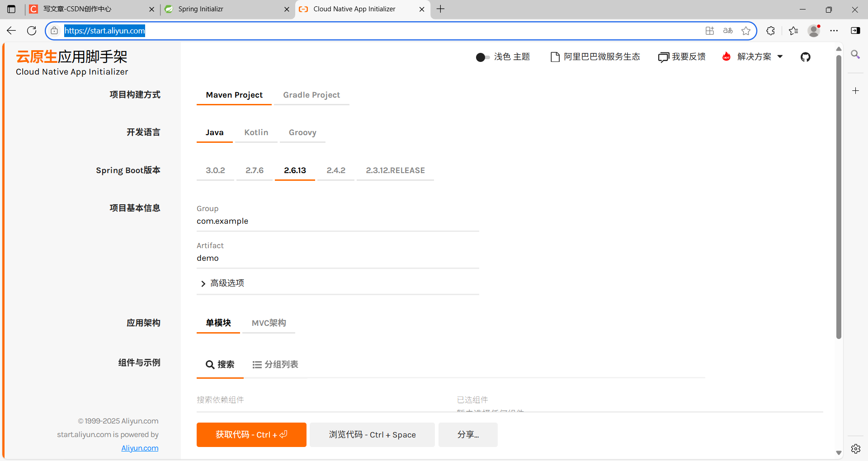Click the page vertical scrollbar thumb
This screenshot has height=461, width=868.
tap(839, 197)
